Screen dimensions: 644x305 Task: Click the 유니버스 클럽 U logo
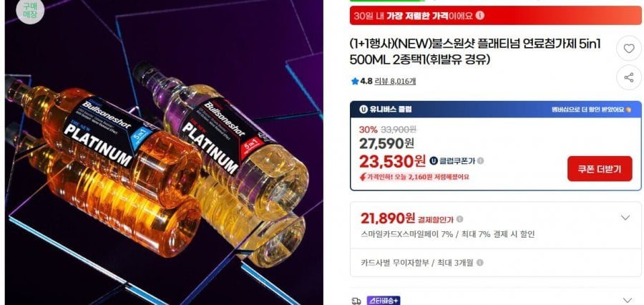click(363, 110)
